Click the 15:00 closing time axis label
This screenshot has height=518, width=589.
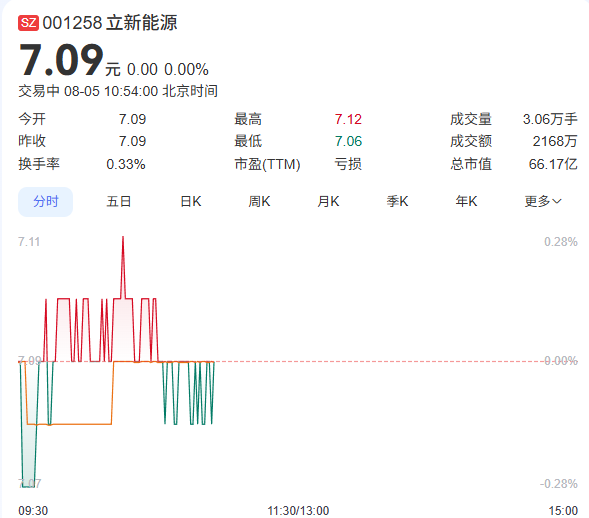point(563,511)
